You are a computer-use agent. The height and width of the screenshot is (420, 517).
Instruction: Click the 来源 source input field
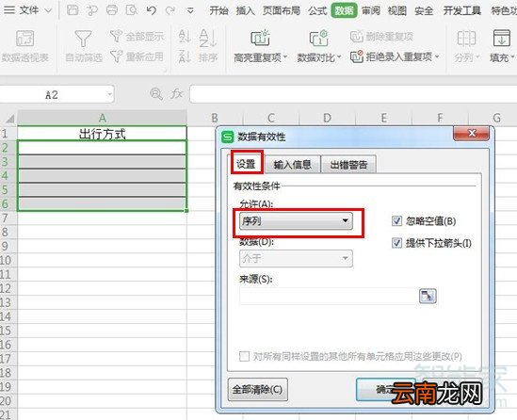pyautogui.click(x=329, y=296)
